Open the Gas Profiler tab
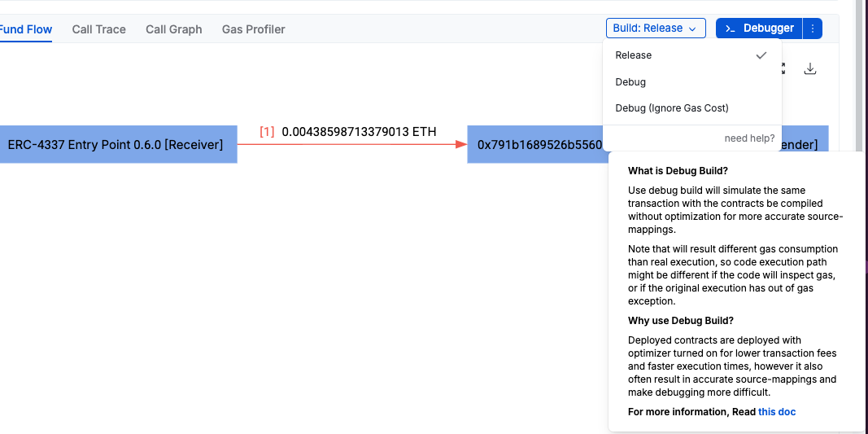Image resolution: width=868 pixels, height=434 pixels. click(x=253, y=29)
